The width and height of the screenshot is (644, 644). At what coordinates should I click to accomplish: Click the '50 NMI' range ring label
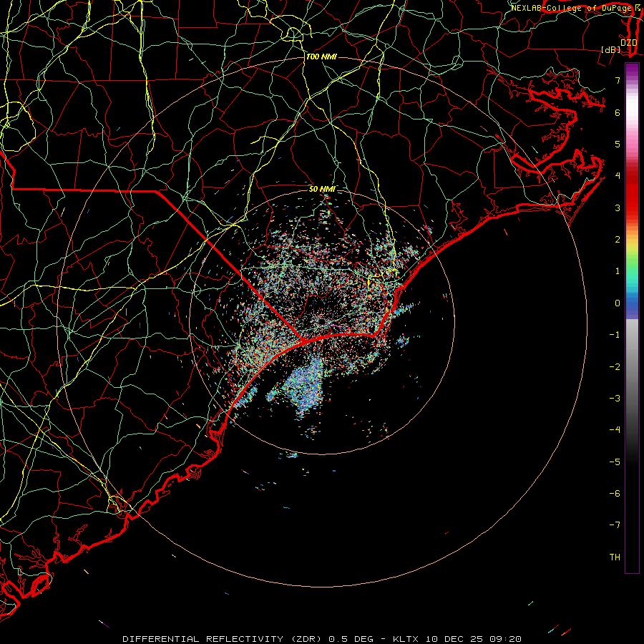coord(322,189)
